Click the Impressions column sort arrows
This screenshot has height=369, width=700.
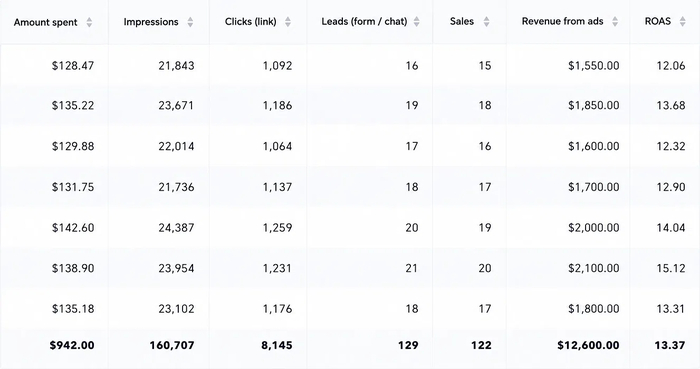(190, 22)
